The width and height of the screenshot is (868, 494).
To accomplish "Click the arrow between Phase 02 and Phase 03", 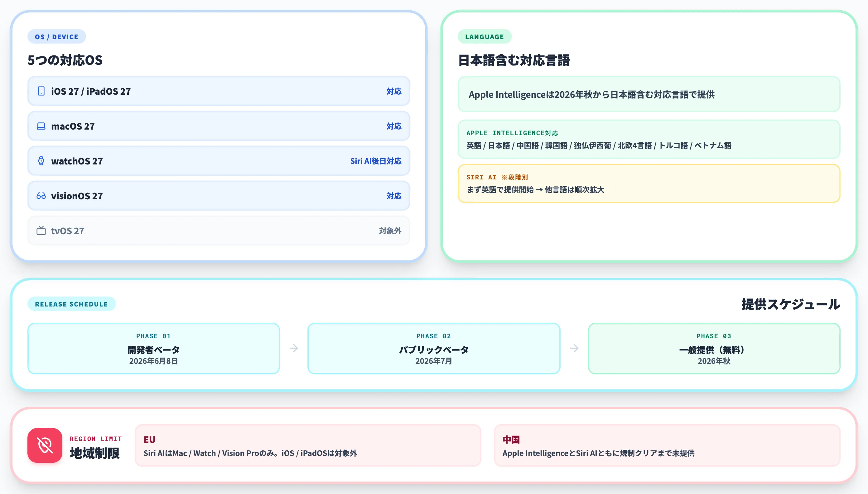I will (x=574, y=349).
